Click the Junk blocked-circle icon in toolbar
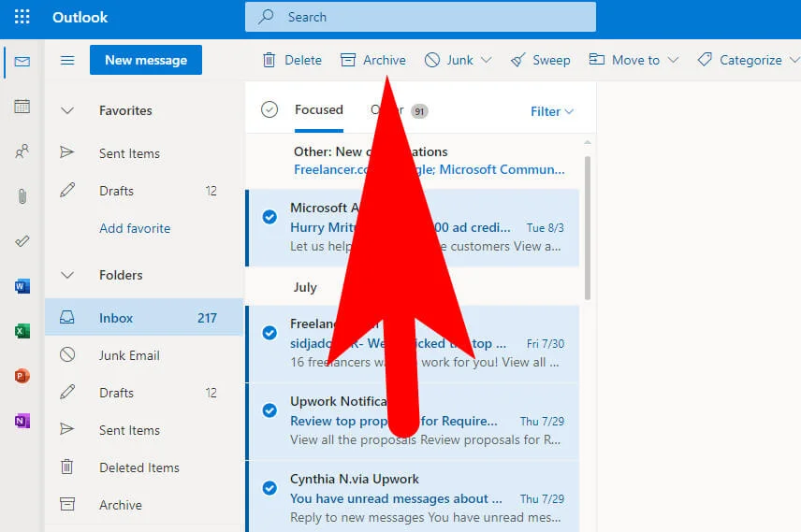 [x=432, y=60]
